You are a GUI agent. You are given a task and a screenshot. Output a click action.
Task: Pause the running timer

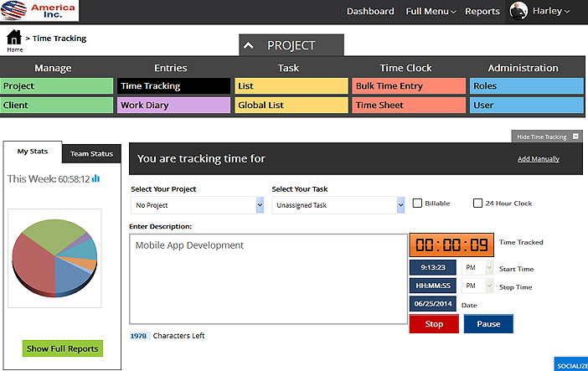point(487,324)
